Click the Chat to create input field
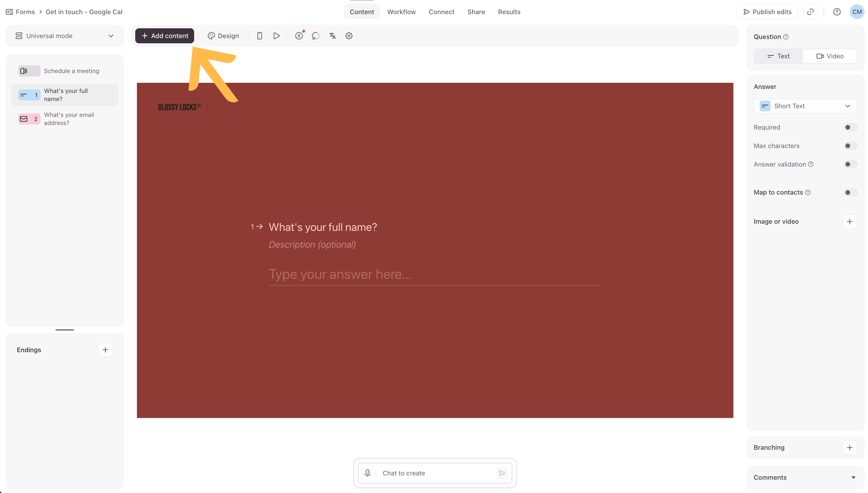This screenshot has width=868, height=493. tap(435, 473)
